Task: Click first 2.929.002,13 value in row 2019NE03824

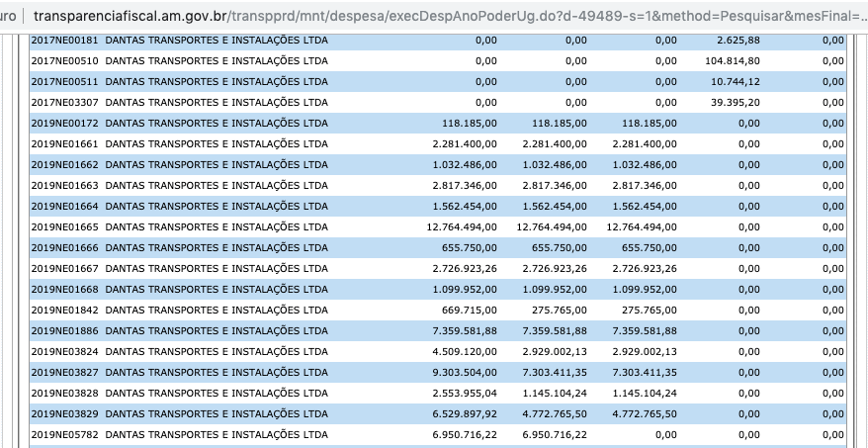Action: click(555, 352)
